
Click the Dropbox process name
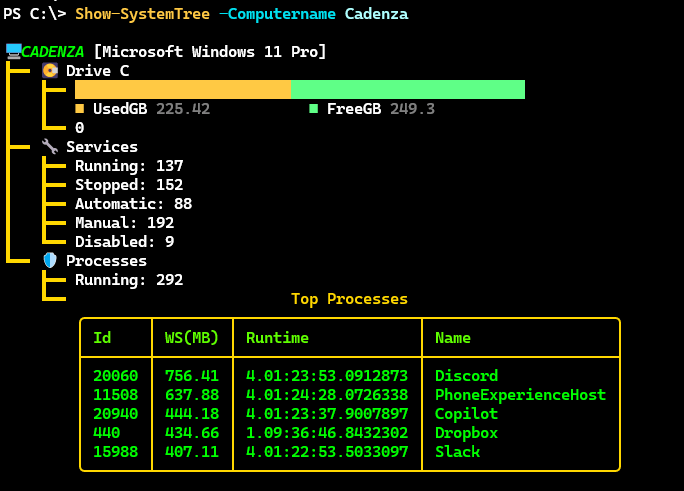click(466, 433)
